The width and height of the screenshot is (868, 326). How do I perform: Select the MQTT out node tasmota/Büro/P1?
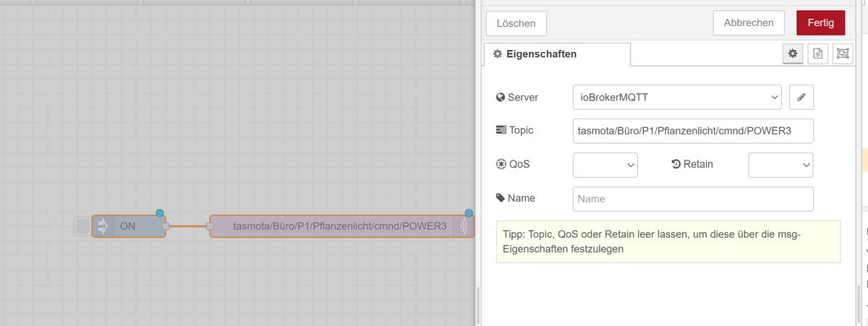click(x=341, y=226)
